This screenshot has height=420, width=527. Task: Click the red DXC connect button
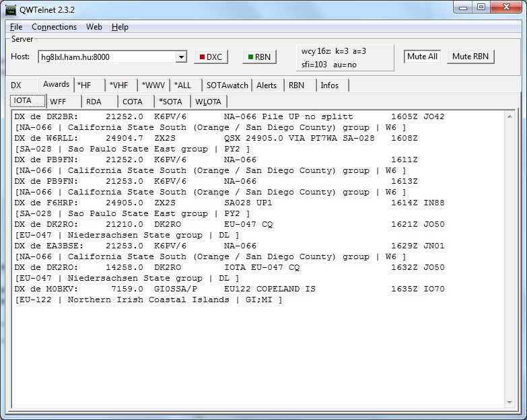coord(211,57)
